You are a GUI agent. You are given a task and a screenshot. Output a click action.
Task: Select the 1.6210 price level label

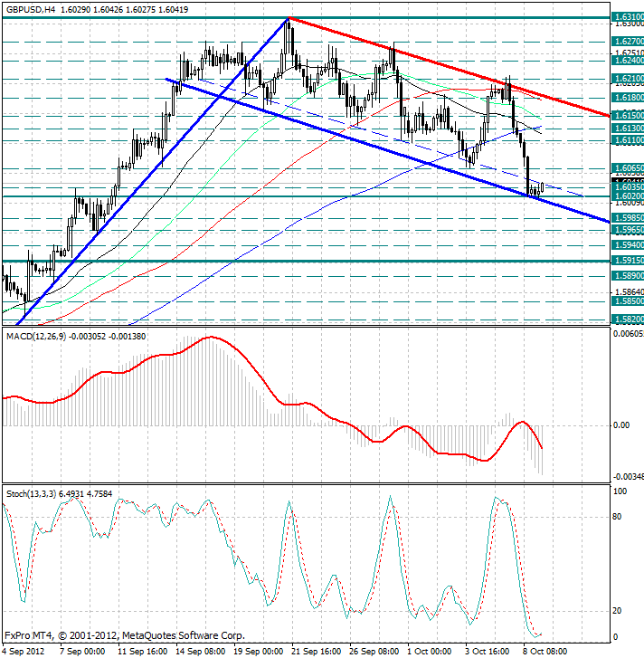click(x=627, y=79)
